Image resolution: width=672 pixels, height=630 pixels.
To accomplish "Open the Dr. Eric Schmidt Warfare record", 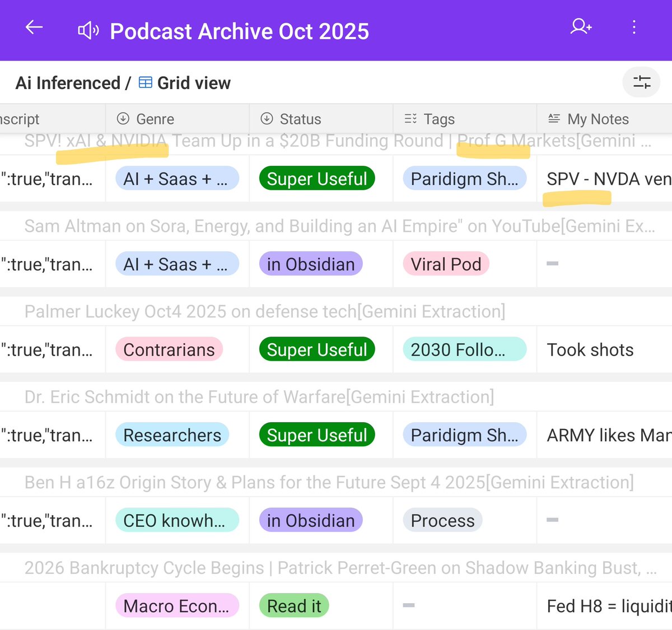I will (259, 397).
